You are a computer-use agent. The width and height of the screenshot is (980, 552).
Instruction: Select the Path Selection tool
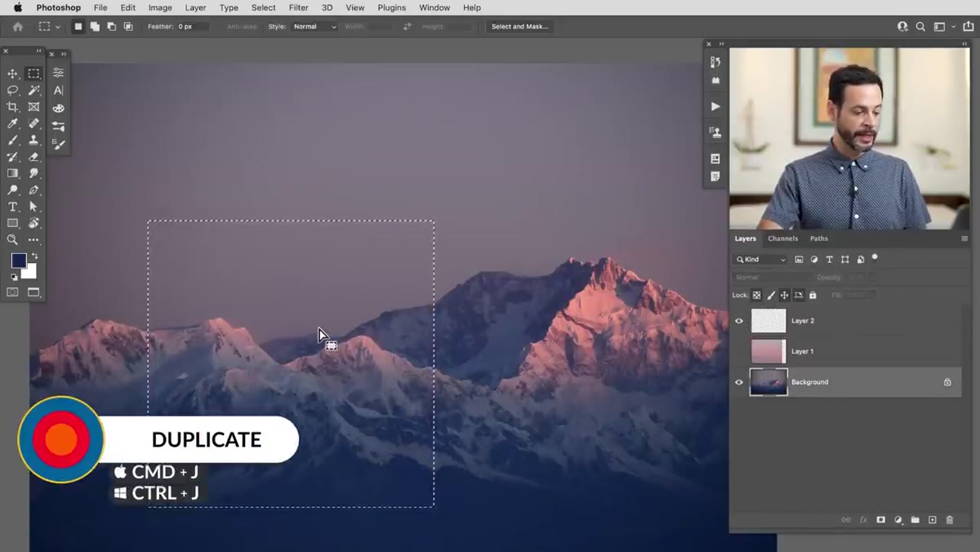33,207
